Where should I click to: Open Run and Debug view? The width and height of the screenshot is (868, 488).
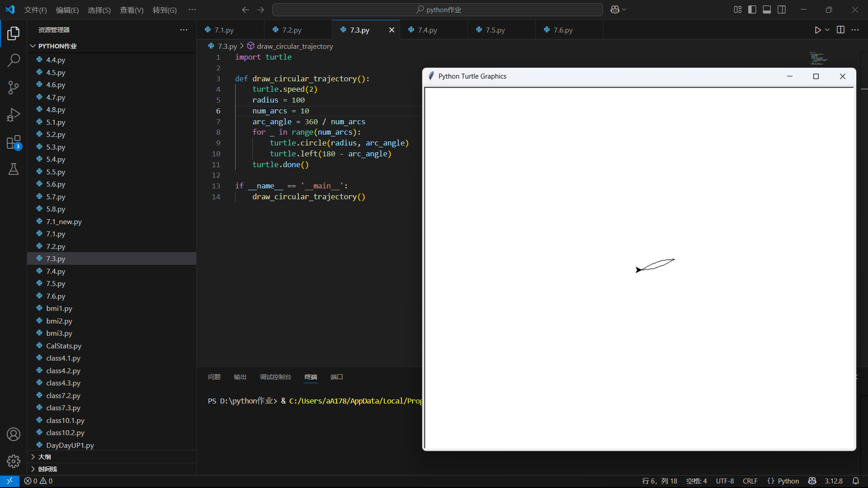tap(14, 115)
